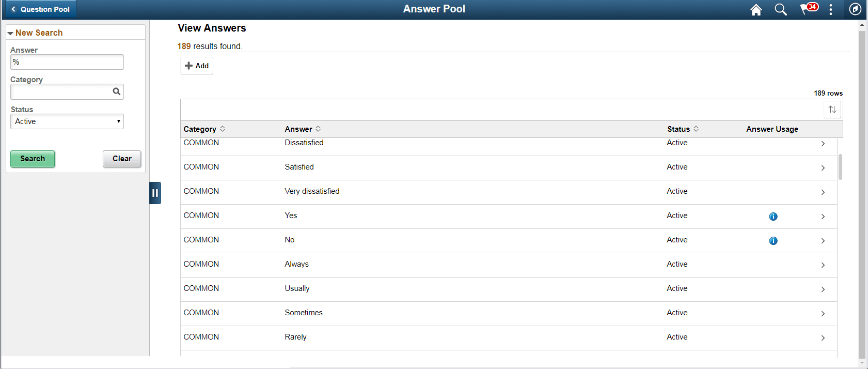Add a new answer with the Add button
Image resolution: width=868 pixels, height=369 pixels.
[x=196, y=65]
